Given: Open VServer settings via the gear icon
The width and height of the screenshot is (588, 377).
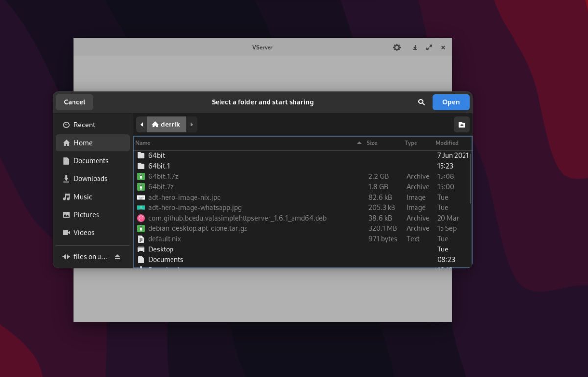Looking at the screenshot, I should (397, 47).
